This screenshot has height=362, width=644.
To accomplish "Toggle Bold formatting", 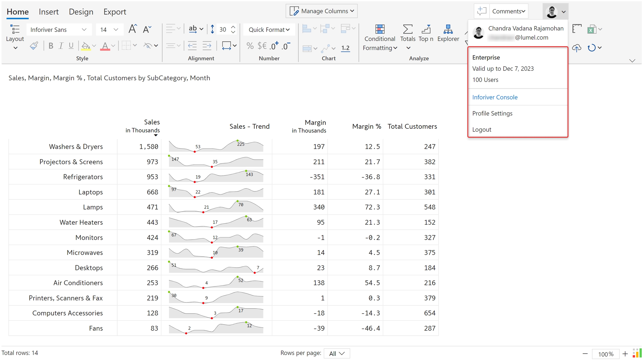I will coord(51,46).
